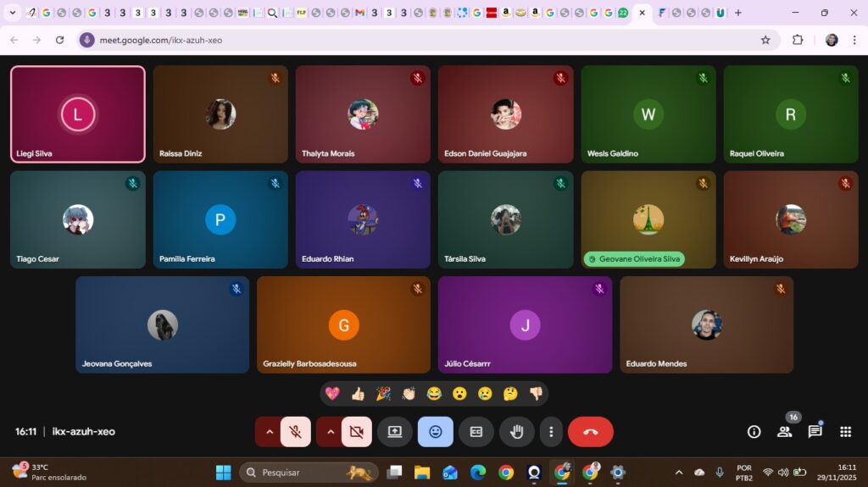Open a new browser tab
The image size is (868, 487).
coord(738,13)
